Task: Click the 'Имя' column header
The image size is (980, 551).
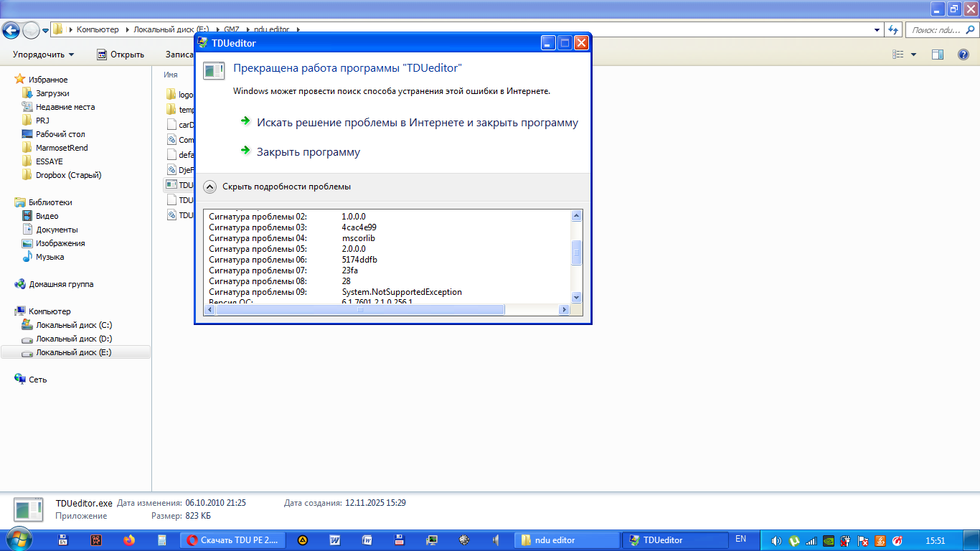Action: click(x=171, y=75)
